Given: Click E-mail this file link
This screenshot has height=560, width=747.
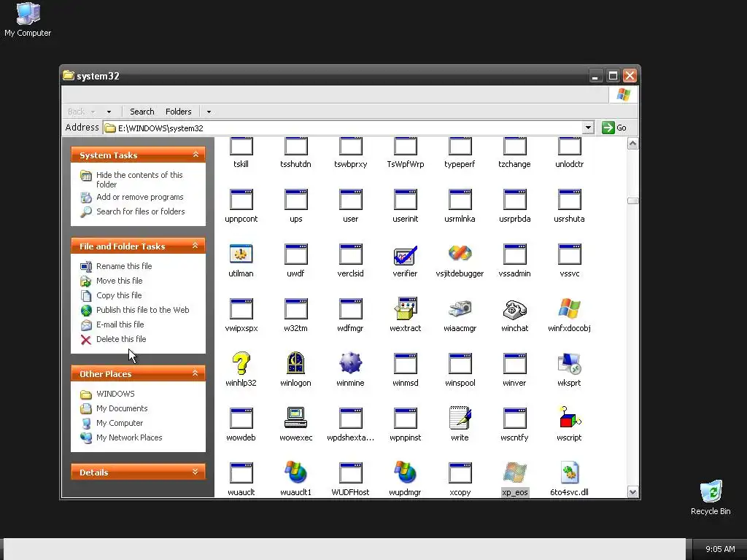Looking at the screenshot, I should click(120, 324).
